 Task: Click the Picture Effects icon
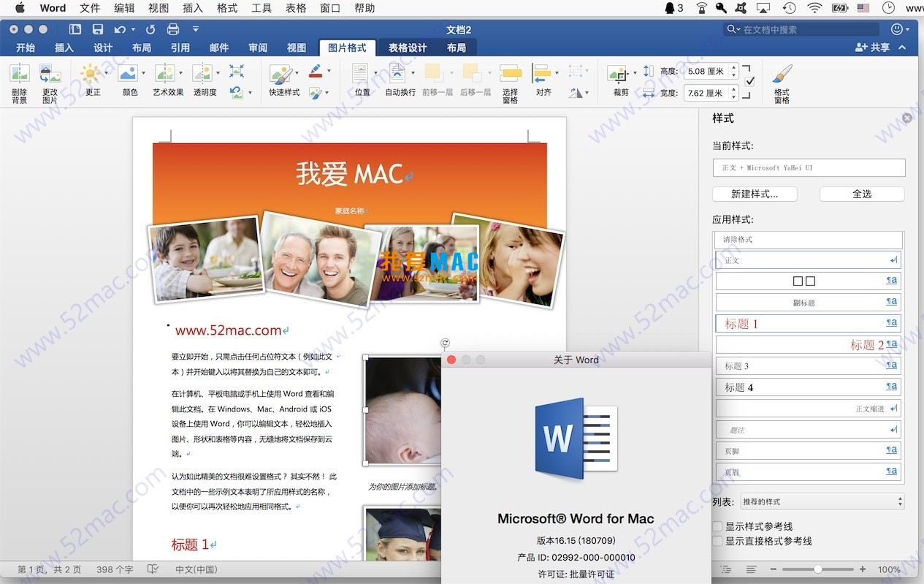[315, 93]
